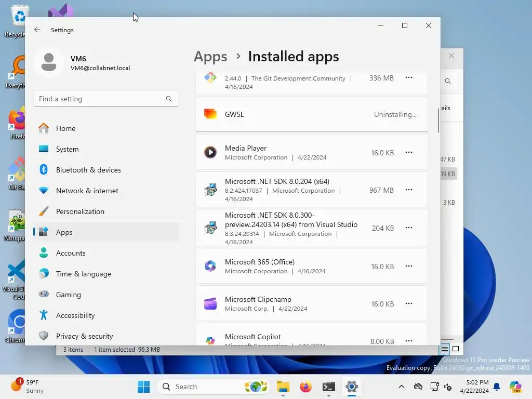Image resolution: width=532 pixels, height=399 pixels.
Task: Open the Windows Start menu
Action: 143,387
